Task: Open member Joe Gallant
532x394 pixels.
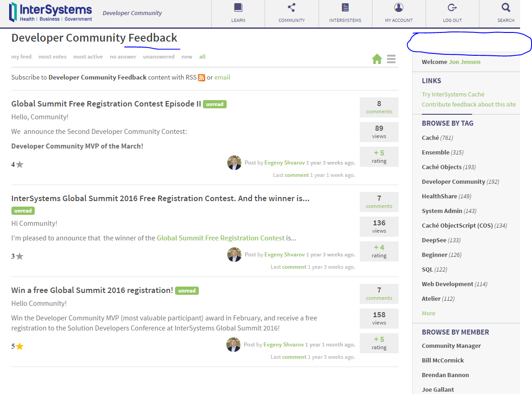Action: pos(438,389)
